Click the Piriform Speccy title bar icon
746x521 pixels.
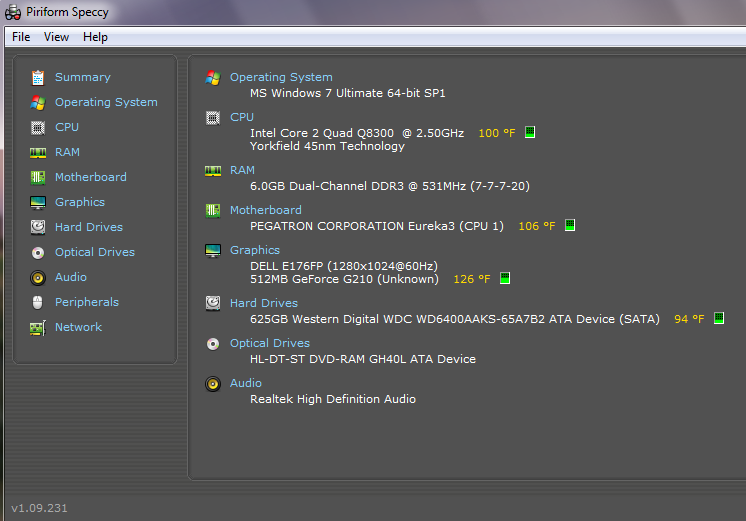pyautogui.click(x=13, y=12)
